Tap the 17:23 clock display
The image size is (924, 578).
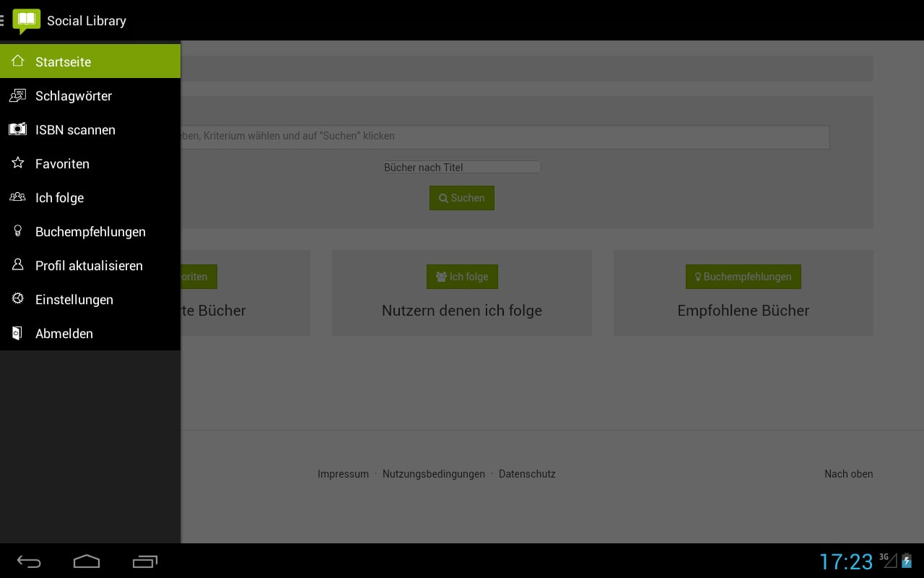click(846, 561)
